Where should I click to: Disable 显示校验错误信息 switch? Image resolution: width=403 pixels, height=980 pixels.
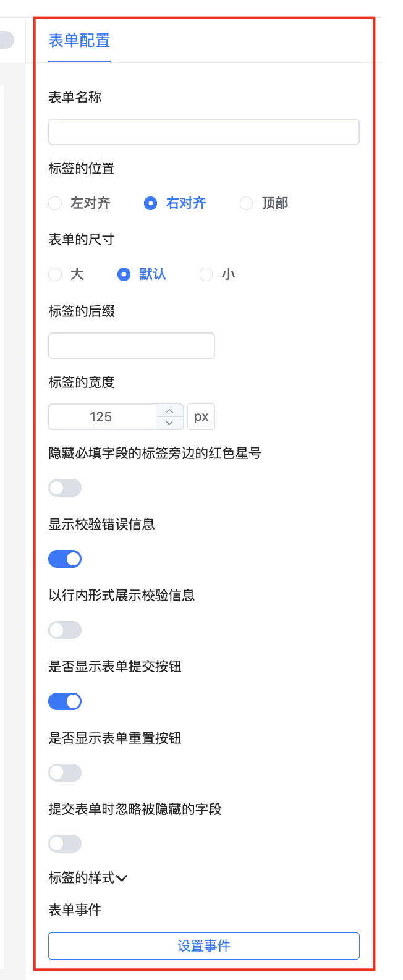(64, 559)
